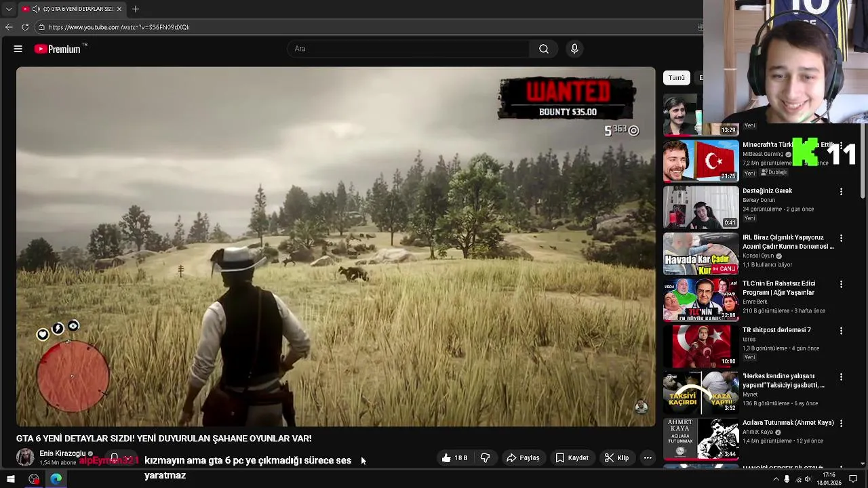The image size is (868, 488).
Task: Open options for Herkes kendine yakışanı video
Action: tap(842, 376)
